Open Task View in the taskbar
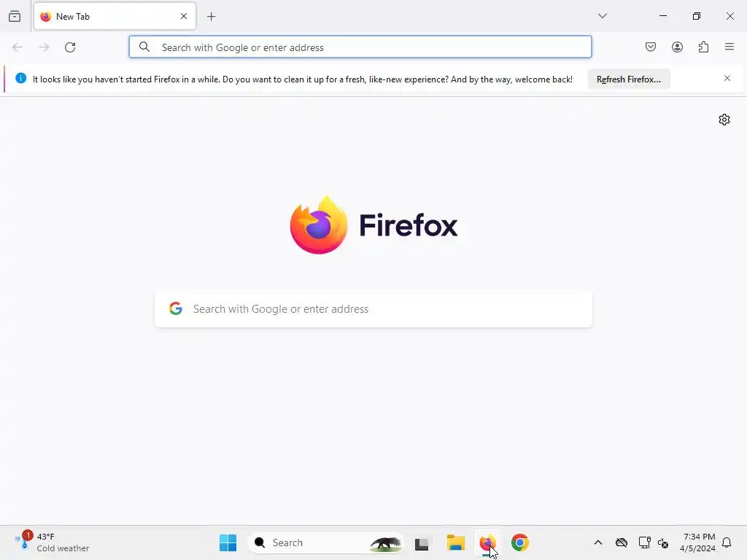The height and width of the screenshot is (560, 747). [422, 542]
